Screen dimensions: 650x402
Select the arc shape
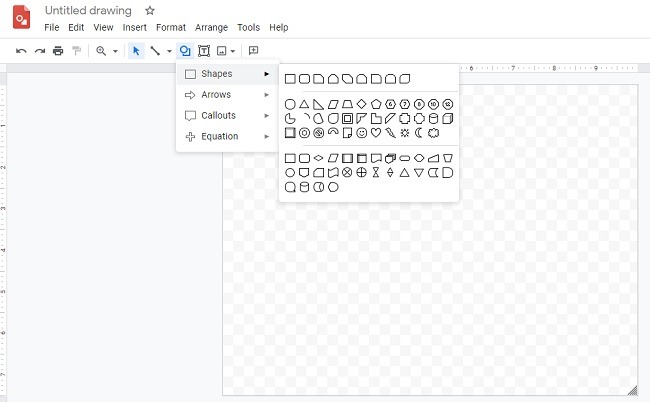click(x=305, y=118)
